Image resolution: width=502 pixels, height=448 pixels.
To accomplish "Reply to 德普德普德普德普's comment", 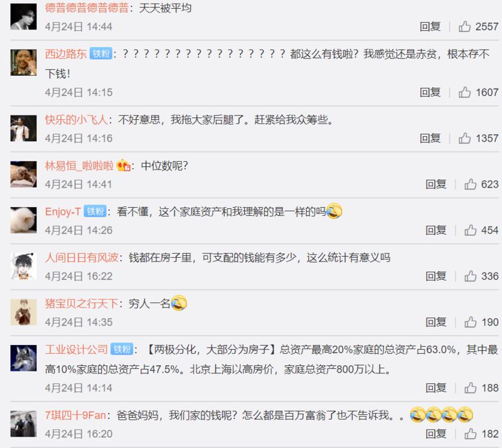I will [x=430, y=26].
